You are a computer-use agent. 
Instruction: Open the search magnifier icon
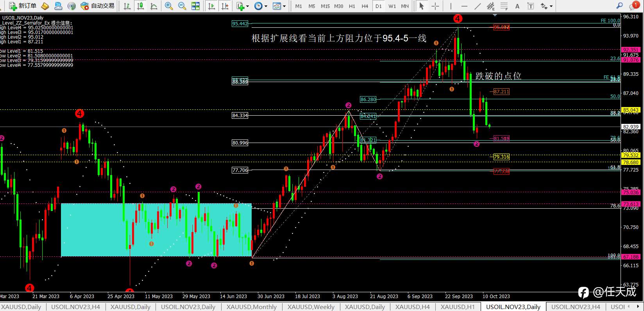(619, 6)
